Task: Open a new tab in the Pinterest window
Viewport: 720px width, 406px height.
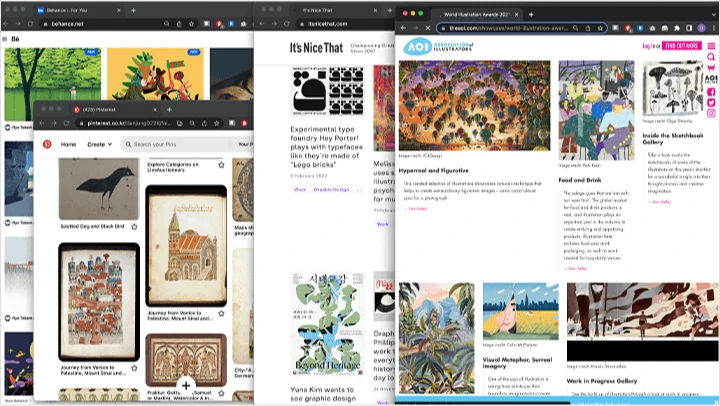Action: 169,109
